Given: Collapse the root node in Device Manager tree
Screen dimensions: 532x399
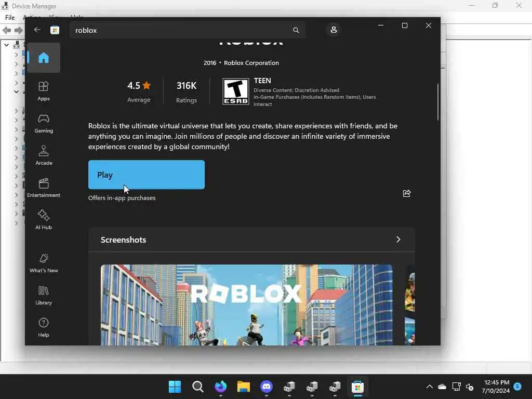Looking at the screenshot, I should pyautogui.click(x=6, y=45).
